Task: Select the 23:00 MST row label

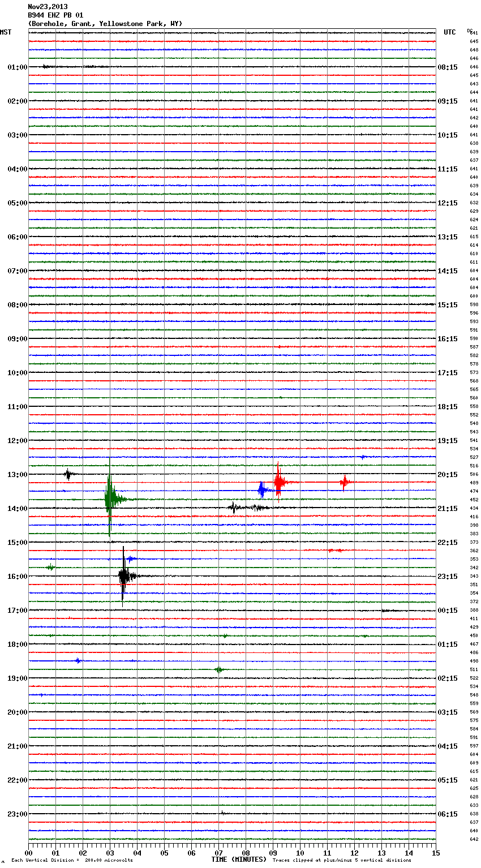Action: 17,814
